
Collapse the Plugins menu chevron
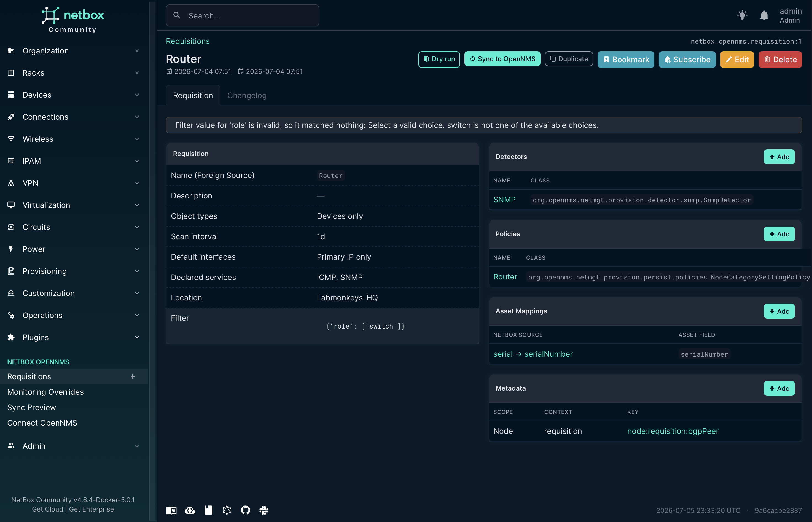coord(137,337)
